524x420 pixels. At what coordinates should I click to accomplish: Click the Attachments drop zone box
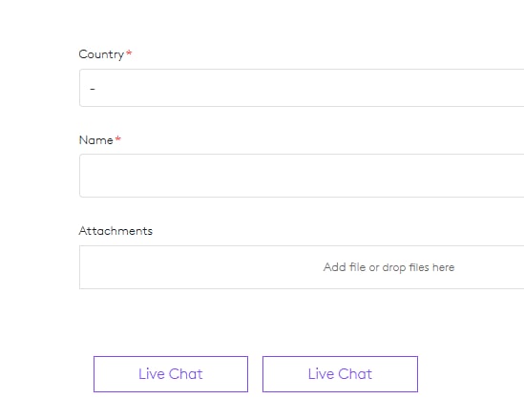click(302, 267)
